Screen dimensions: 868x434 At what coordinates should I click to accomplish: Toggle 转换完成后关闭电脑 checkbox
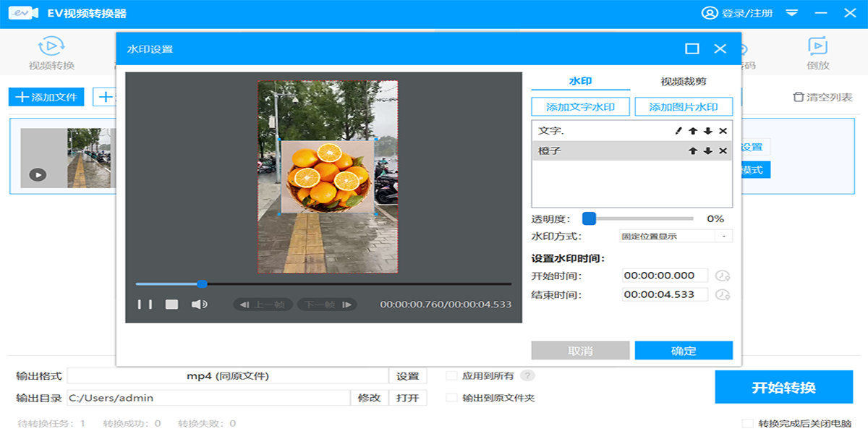coord(747,423)
